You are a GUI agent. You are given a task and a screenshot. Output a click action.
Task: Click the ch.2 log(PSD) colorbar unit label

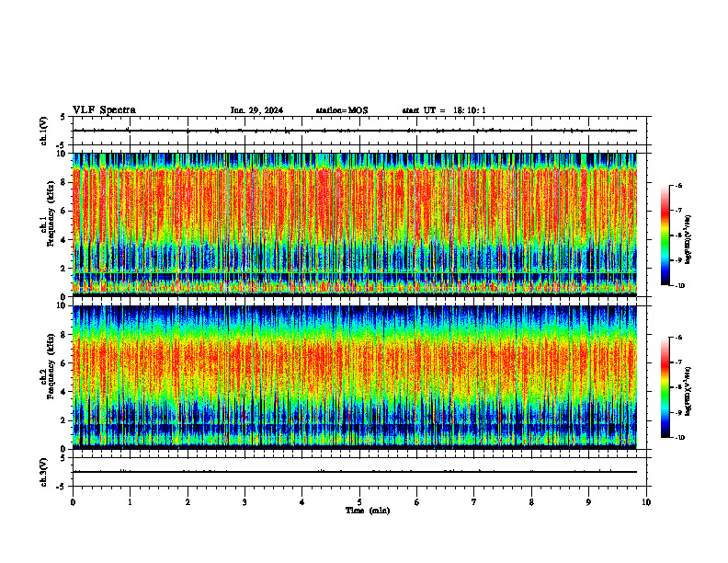(x=688, y=391)
